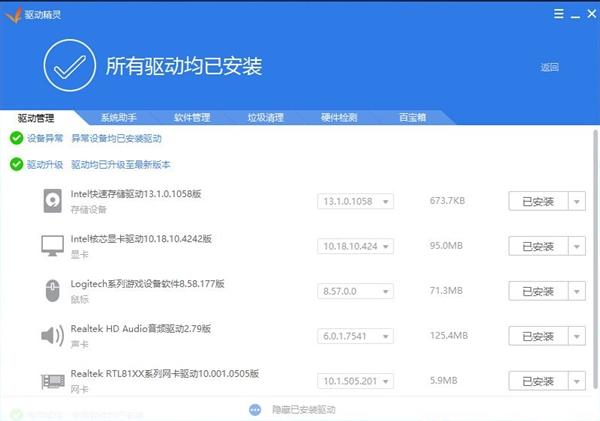Click the 鼠标 category label

click(80, 299)
